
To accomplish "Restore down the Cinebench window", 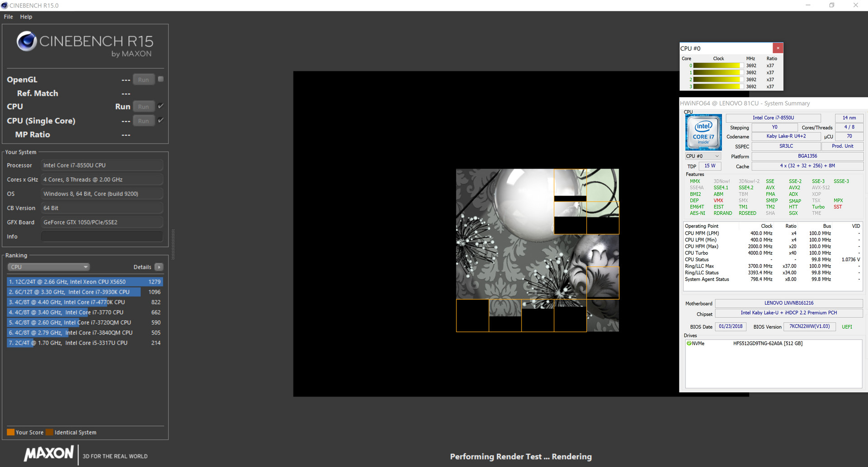I will (x=831, y=5).
